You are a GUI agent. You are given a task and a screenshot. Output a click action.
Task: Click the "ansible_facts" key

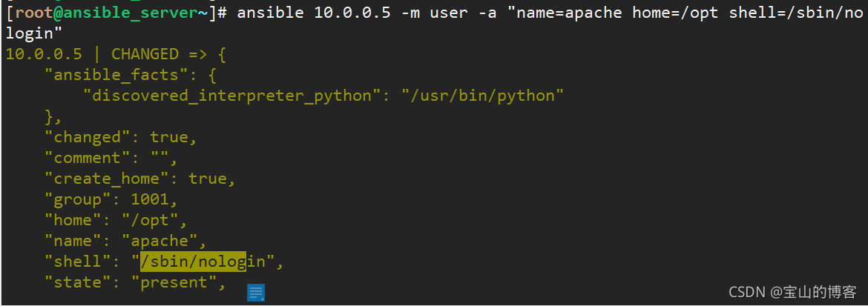(116, 76)
